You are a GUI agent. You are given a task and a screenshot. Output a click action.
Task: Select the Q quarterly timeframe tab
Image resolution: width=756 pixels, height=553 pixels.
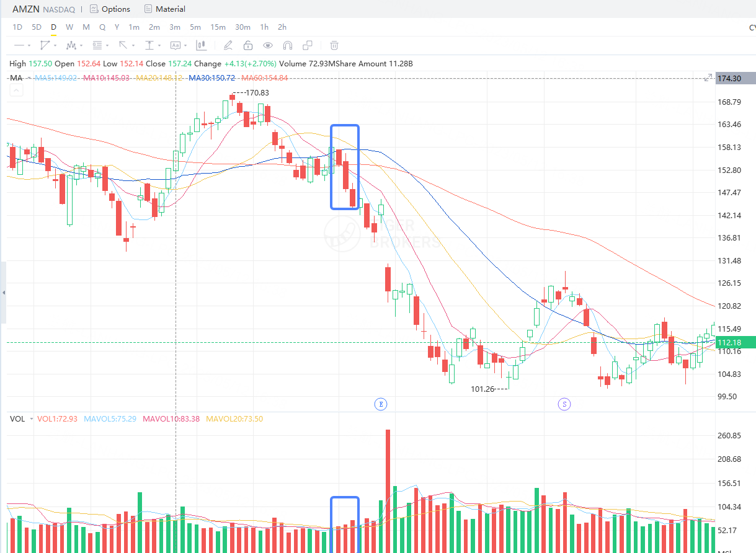[x=102, y=27]
